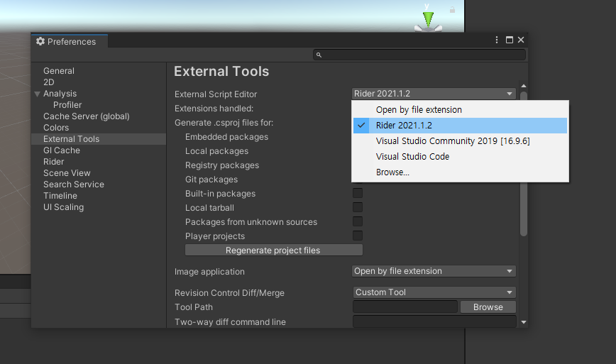Viewport: 616px width, 364px height.
Task: Select External Tools category
Action: point(99,139)
